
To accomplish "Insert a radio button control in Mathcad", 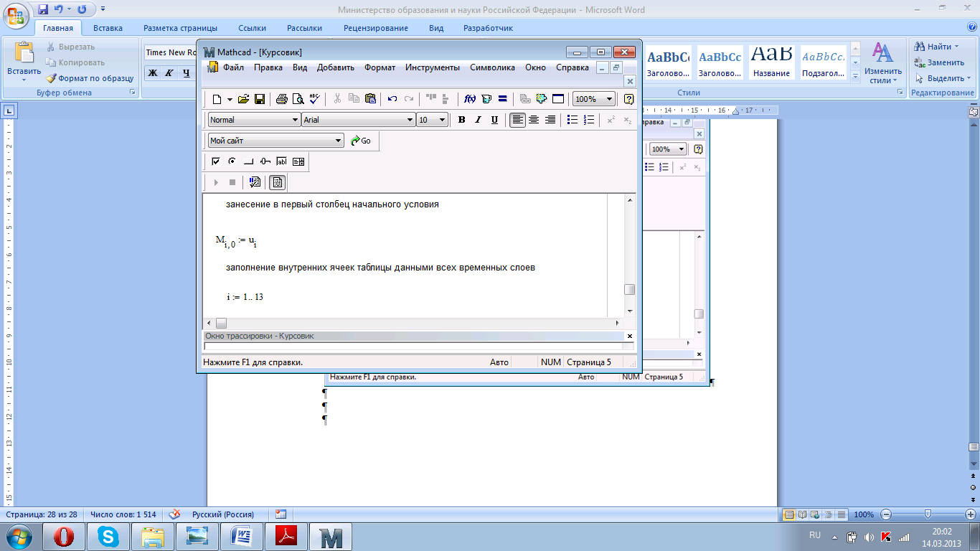I will (x=232, y=161).
